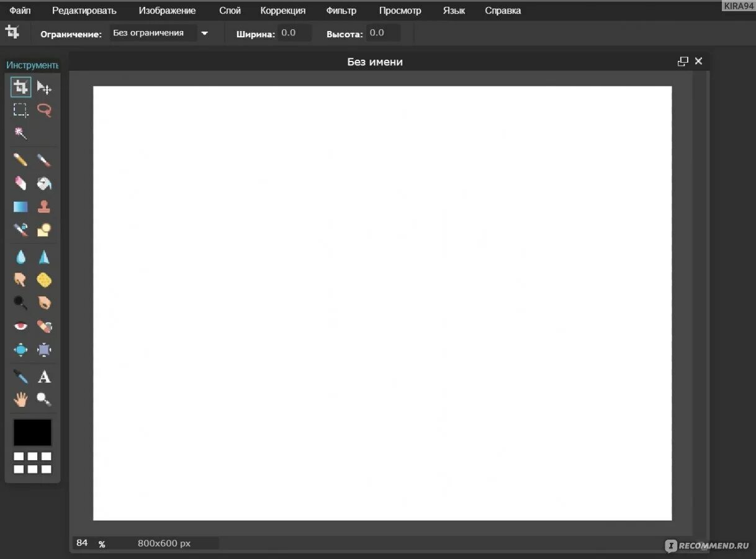This screenshot has width=756, height=559.
Task: Select the Lasso tool
Action: click(x=44, y=110)
